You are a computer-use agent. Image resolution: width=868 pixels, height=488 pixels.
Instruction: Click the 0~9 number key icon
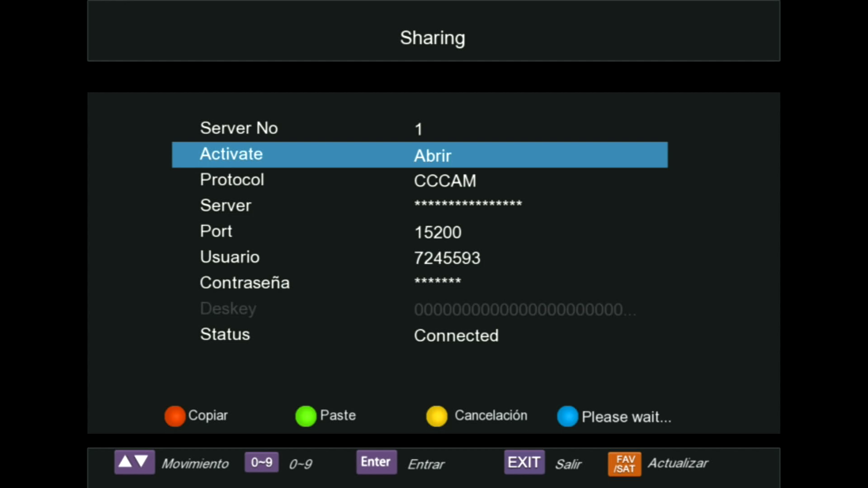tap(261, 462)
